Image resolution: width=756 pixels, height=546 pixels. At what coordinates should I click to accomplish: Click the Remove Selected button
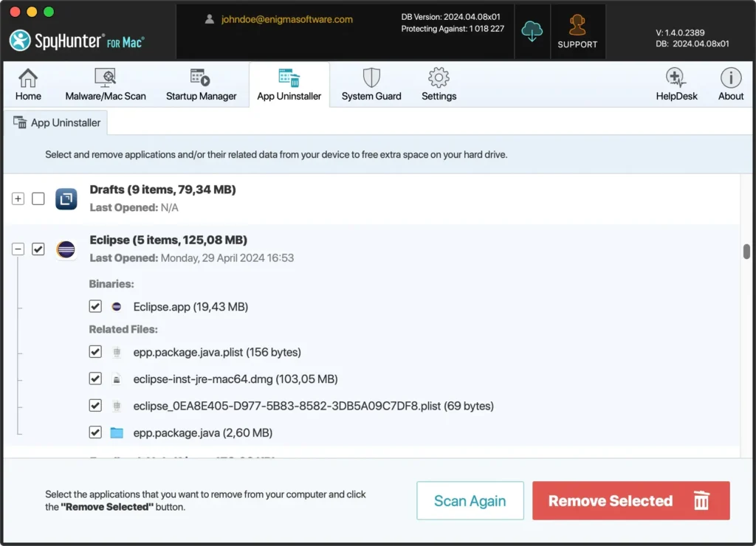(631, 501)
